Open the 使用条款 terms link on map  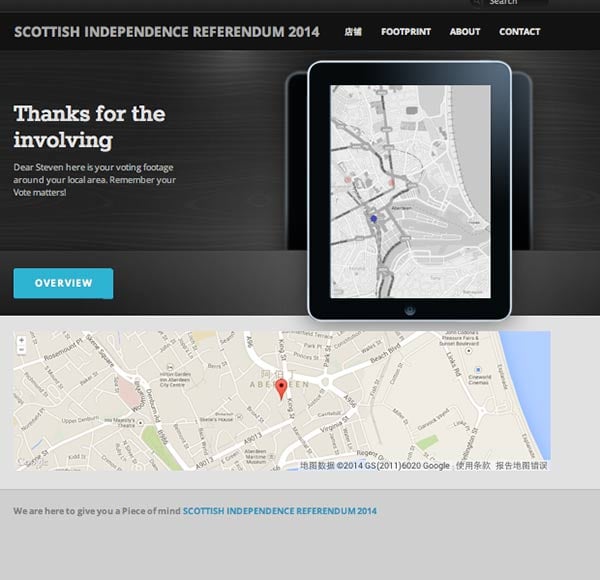pyautogui.click(x=474, y=466)
